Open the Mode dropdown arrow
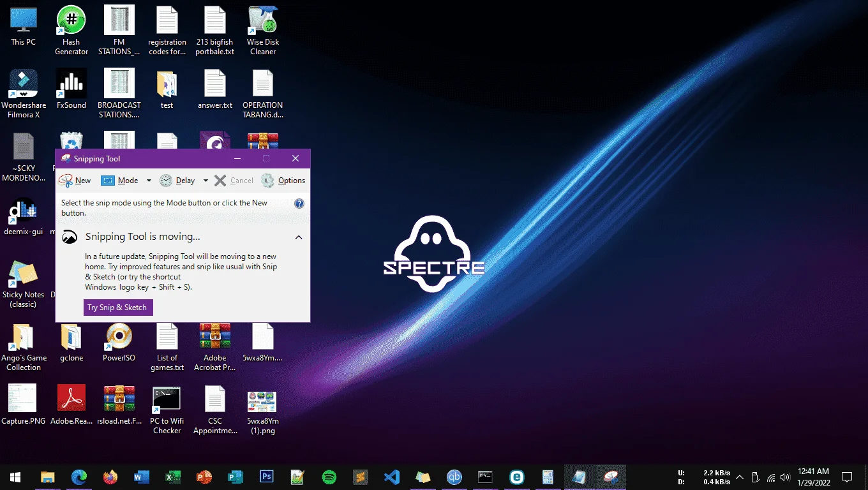This screenshot has width=868, height=490. pos(149,181)
